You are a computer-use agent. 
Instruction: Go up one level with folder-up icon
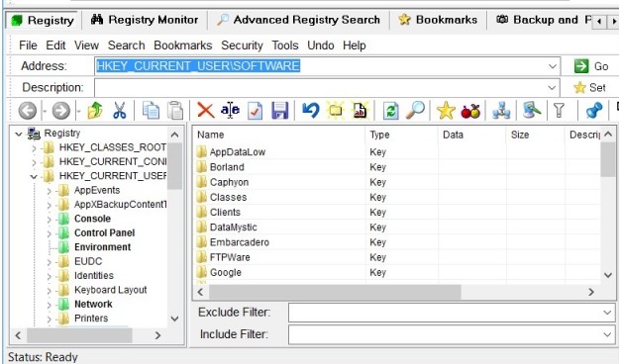(95, 111)
